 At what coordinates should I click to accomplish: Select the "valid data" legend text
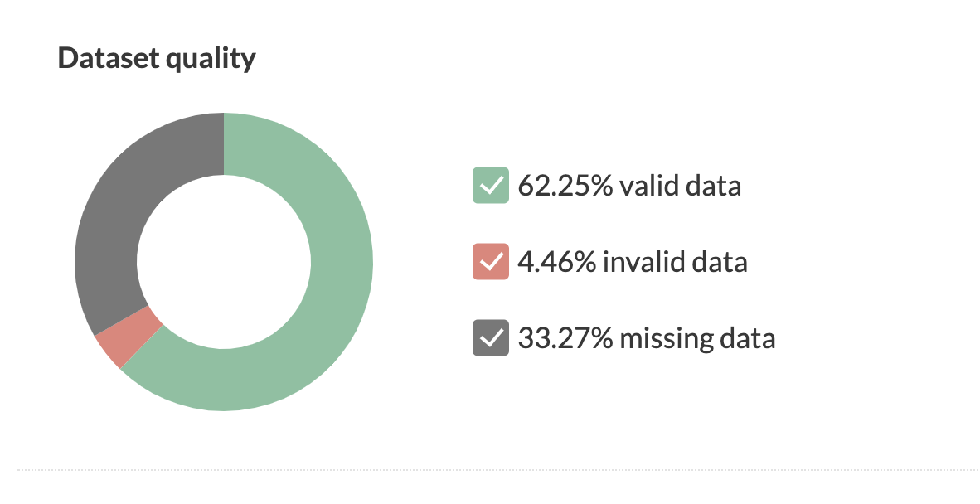pos(681,186)
